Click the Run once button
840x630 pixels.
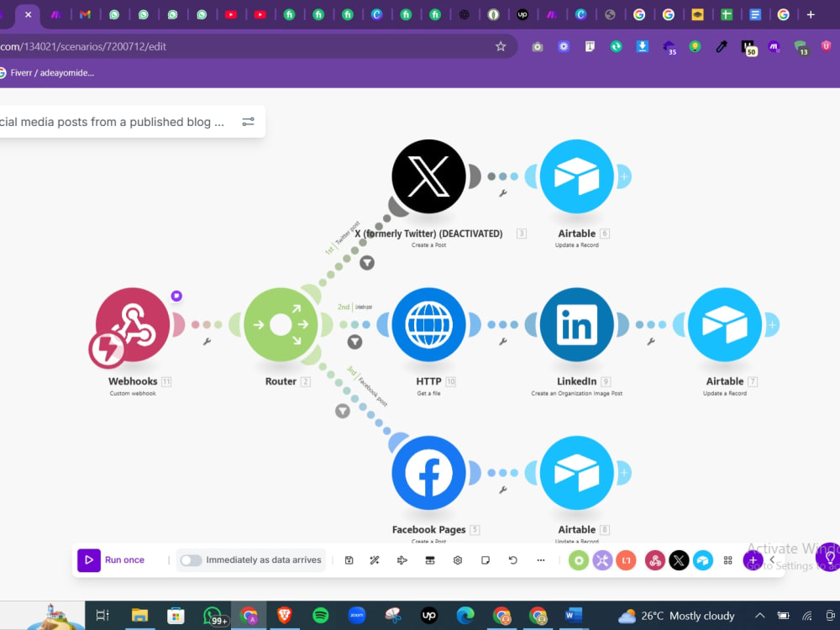[x=112, y=559]
